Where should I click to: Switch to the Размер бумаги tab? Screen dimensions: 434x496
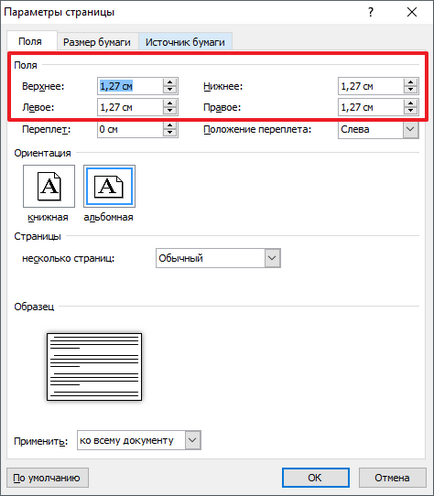[97, 42]
